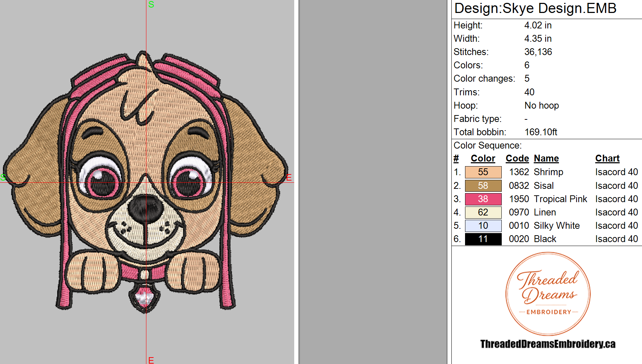Viewport: 642px width, 364px height.
Task: Click the thread code 1950
Action: click(x=519, y=199)
